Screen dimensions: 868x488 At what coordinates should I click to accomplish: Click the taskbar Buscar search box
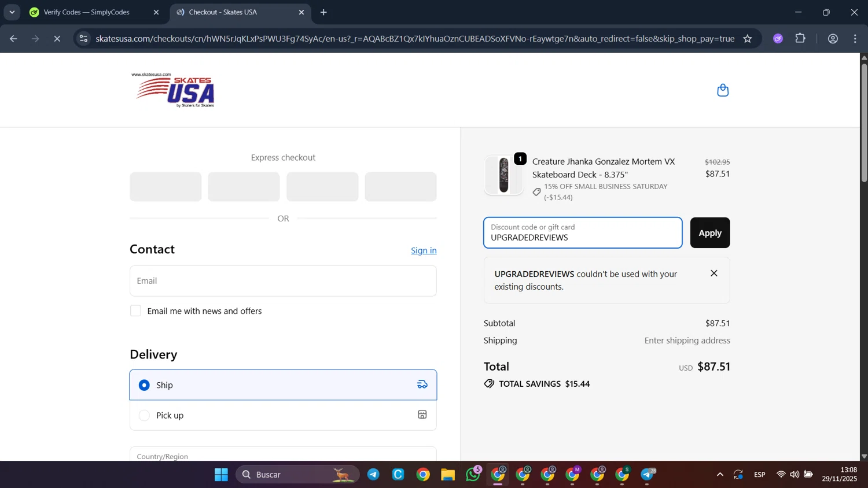(x=297, y=475)
